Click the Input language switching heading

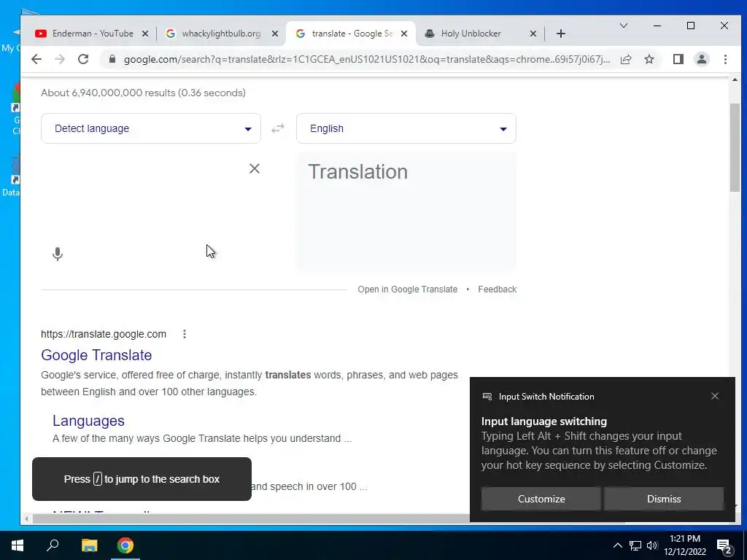pyautogui.click(x=544, y=421)
